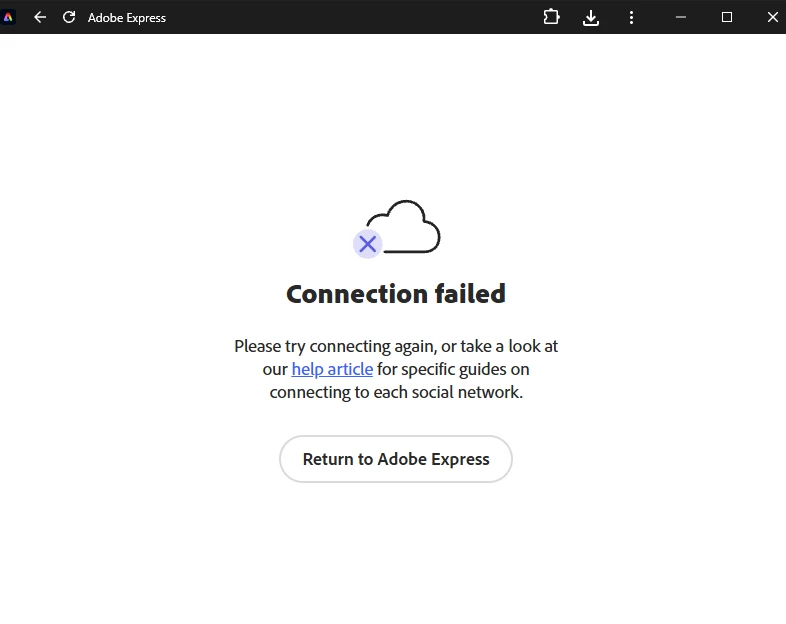Maximize the Adobe Express window

coord(726,18)
